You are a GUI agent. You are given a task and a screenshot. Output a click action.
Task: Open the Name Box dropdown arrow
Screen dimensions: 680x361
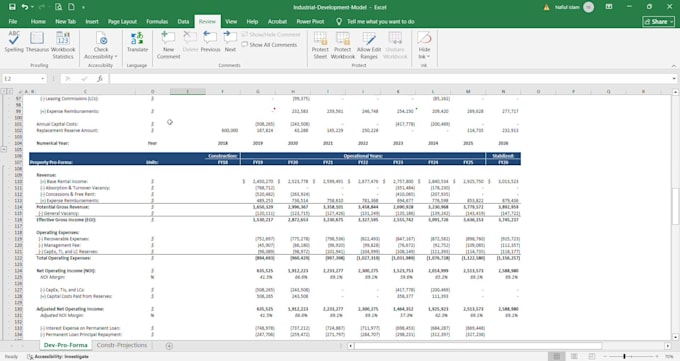point(42,79)
